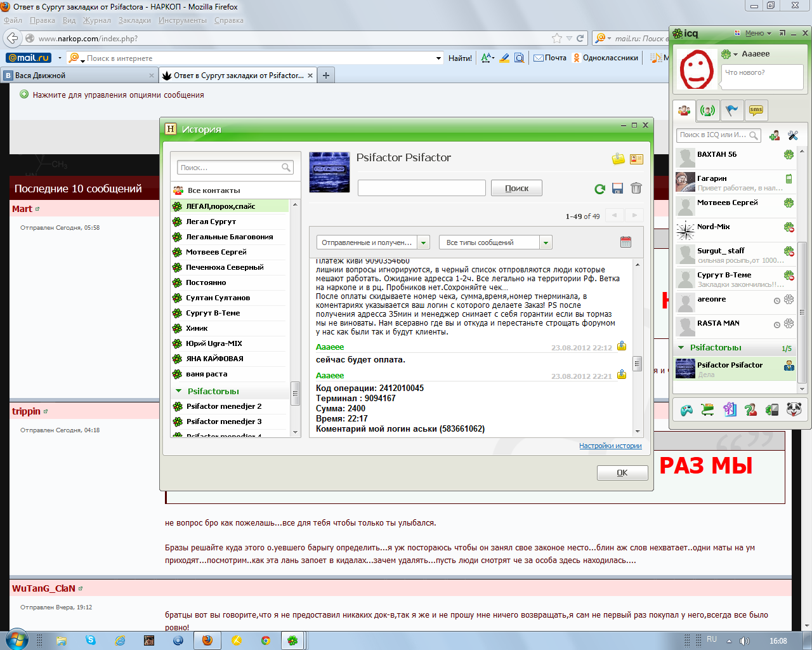Click the Найти! button
Screen dimensions: 812x650
[x=460, y=58]
